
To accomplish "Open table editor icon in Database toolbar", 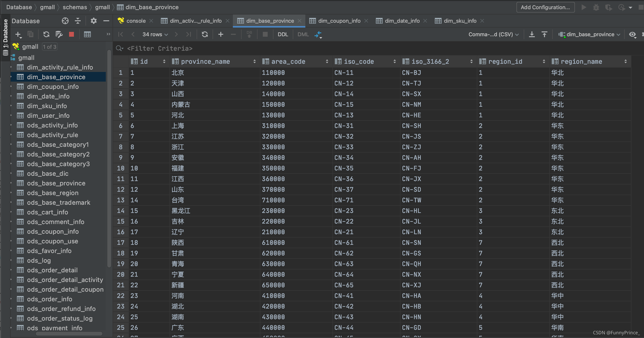I will click(87, 34).
